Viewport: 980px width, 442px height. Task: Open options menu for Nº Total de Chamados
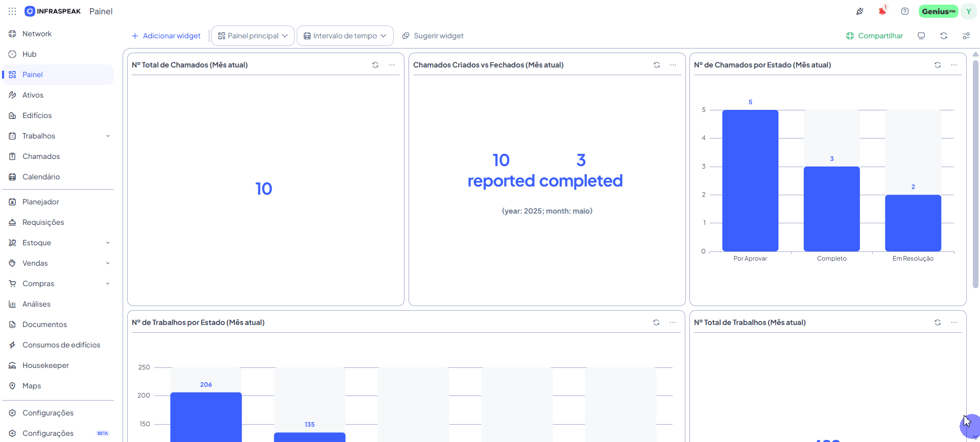pos(392,65)
